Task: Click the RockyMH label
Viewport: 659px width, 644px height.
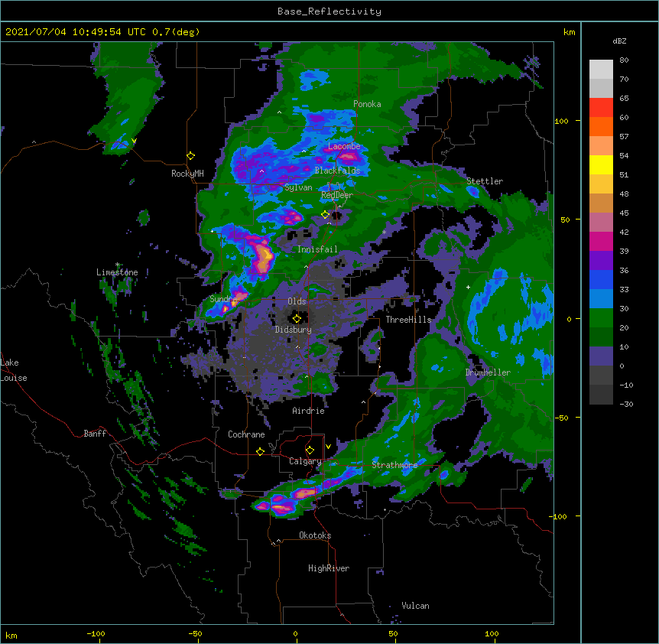Action: coord(187,174)
